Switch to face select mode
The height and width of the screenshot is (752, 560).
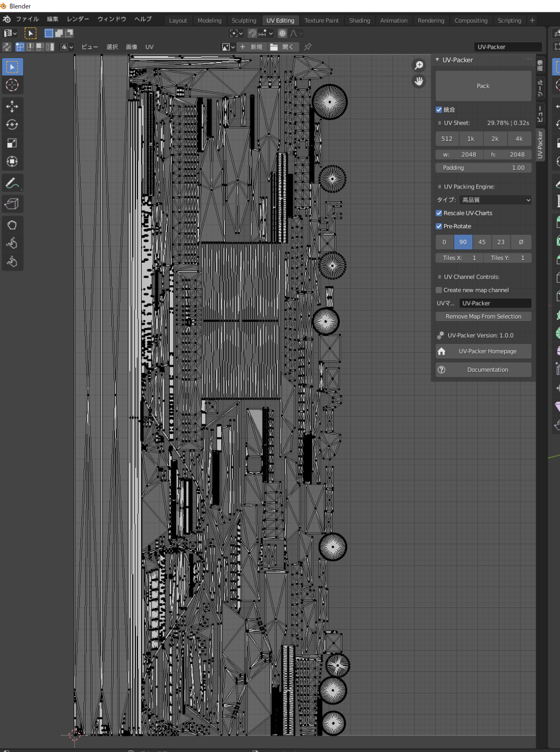40,47
